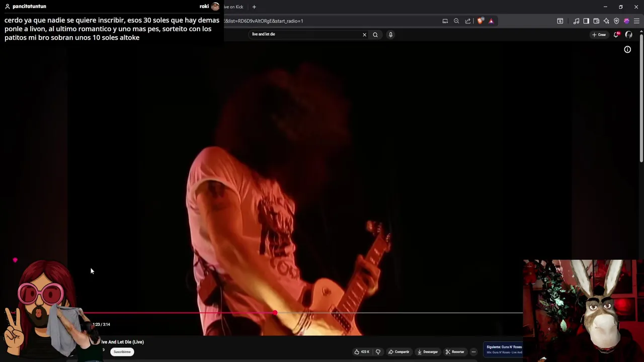Click the pancitotuntun username in overlay
The width and height of the screenshot is (644, 362).
click(x=29, y=7)
